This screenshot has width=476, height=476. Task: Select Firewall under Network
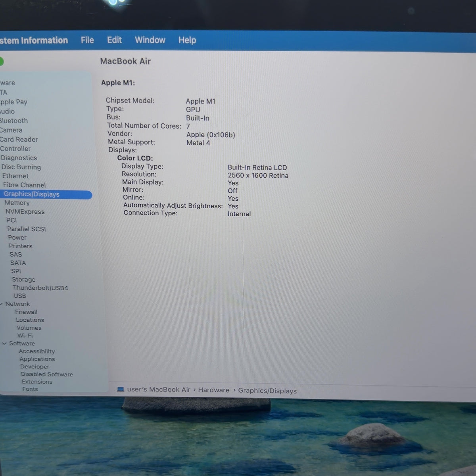(26, 312)
